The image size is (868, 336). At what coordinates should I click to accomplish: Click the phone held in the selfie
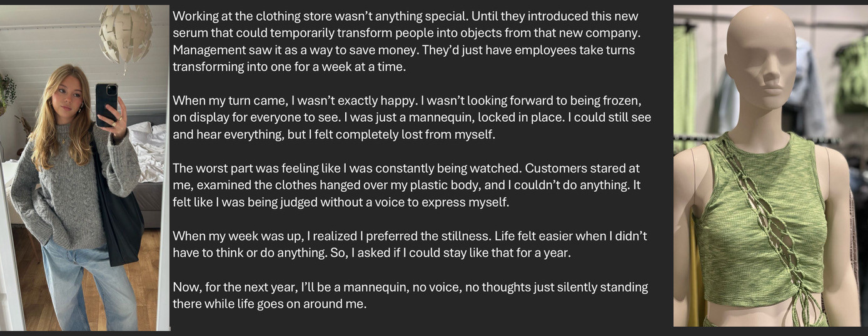pyautogui.click(x=106, y=104)
